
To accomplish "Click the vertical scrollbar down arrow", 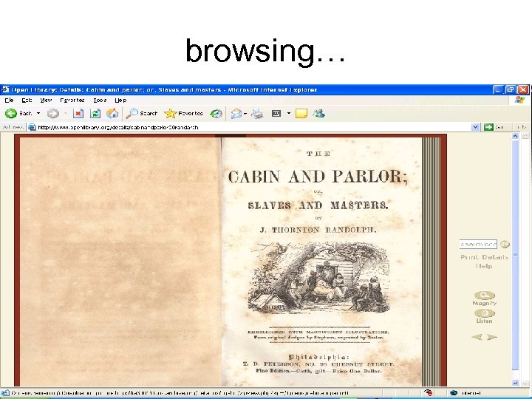I will point(516,383).
